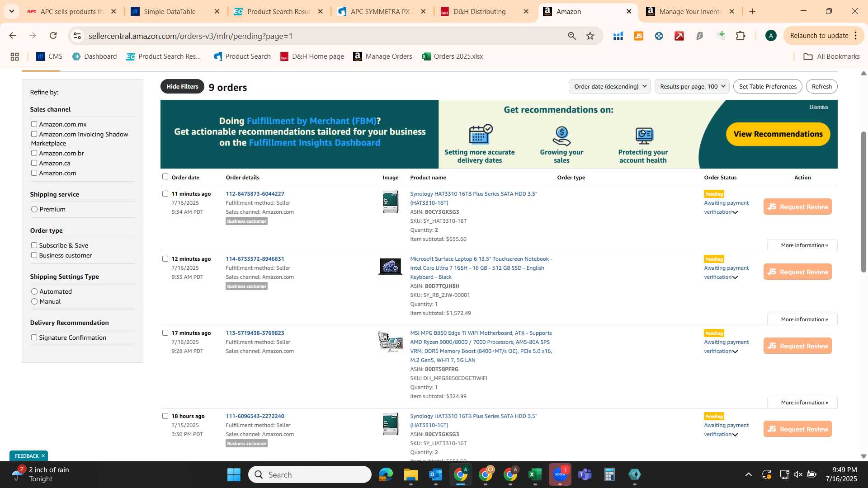This screenshot has width=868, height=488.
Task: Show hidden system tray icons
Action: [x=749, y=474]
